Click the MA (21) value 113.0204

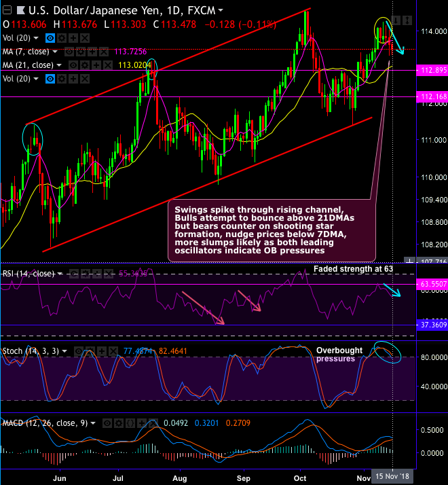[134, 65]
